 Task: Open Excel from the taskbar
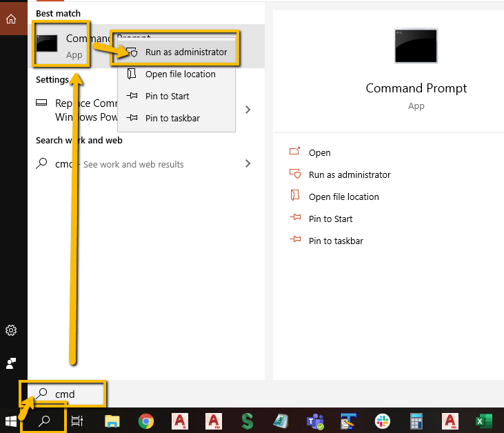[x=483, y=421]
